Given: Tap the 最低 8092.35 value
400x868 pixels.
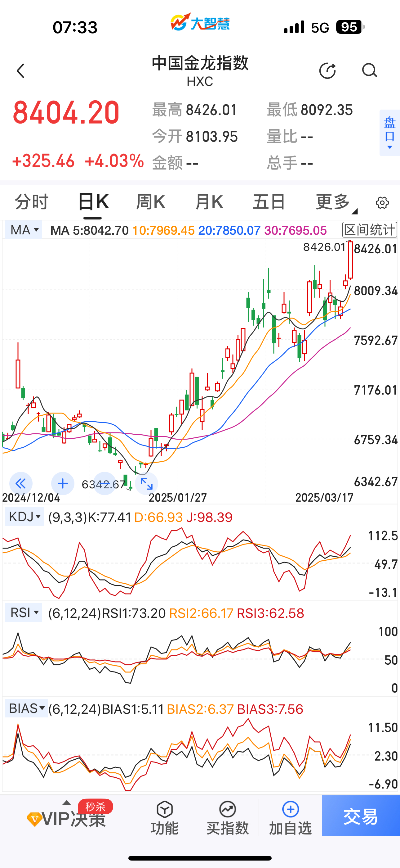Looking at the screenshot, I should [327, 110].
